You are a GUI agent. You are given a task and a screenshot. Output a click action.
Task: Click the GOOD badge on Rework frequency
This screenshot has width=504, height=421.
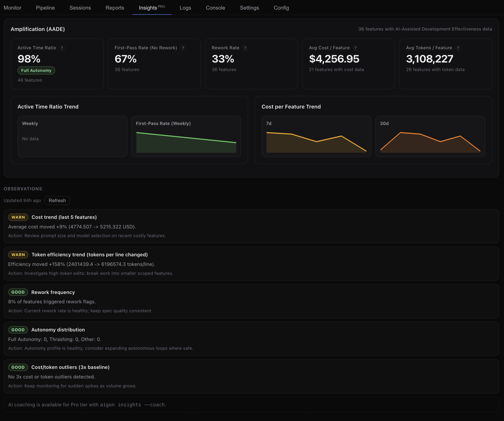(x=18, y=292)
